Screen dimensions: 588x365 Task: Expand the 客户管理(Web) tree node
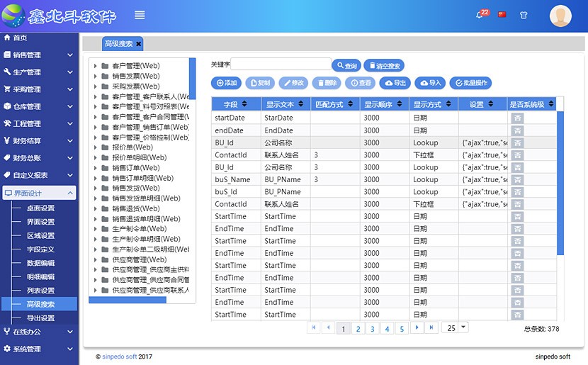[x=96, y=66]
